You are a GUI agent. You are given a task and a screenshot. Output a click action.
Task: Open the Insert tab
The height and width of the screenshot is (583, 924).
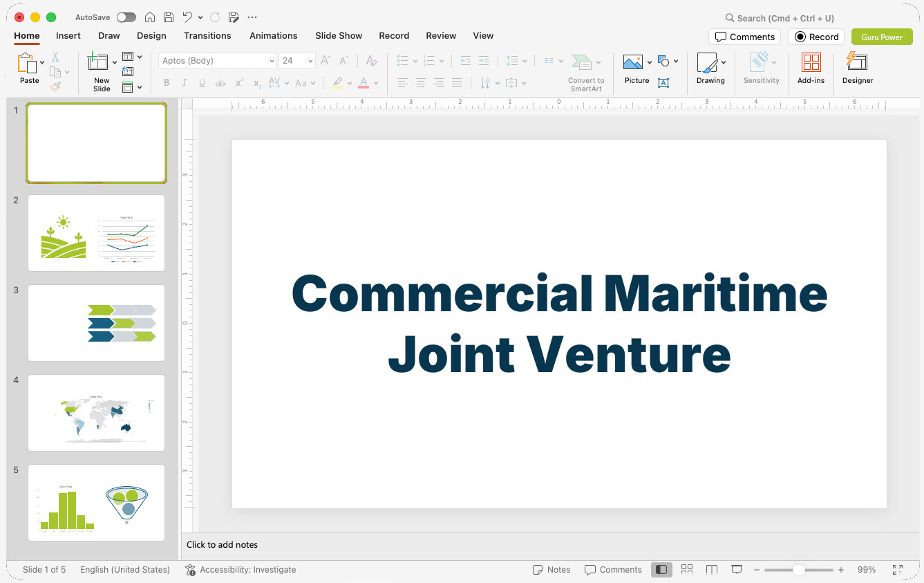[68, 35]
